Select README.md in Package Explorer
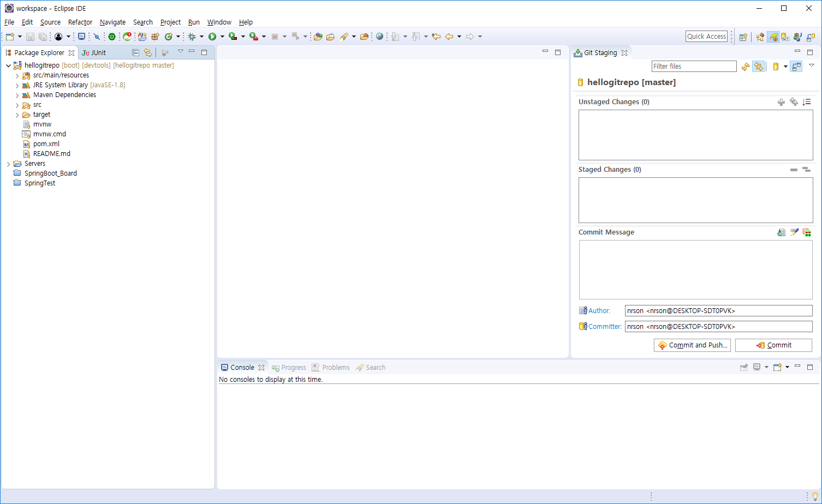 tap(52, 154)
